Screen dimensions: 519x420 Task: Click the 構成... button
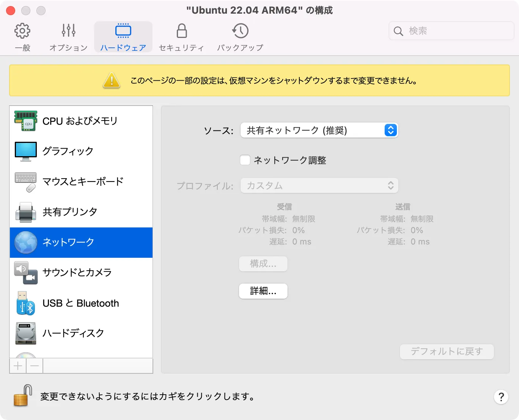pos(263,264)
